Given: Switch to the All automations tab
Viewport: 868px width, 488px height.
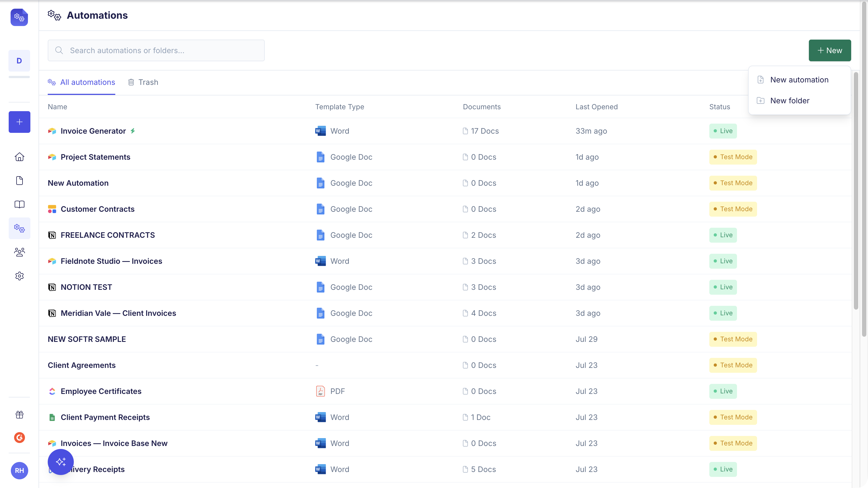Looking at the screenshot, I should [x=81, y=82].
